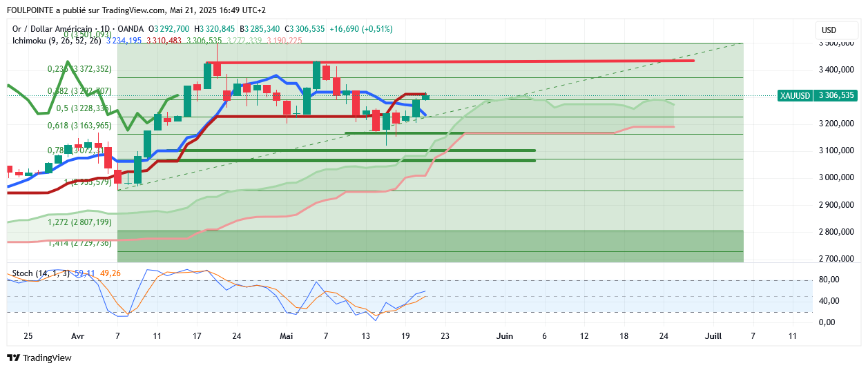Viewport: 868px width, 370px height.
Task: Click the red Ichimoku value 3 310,483
Action: [164, 41]
